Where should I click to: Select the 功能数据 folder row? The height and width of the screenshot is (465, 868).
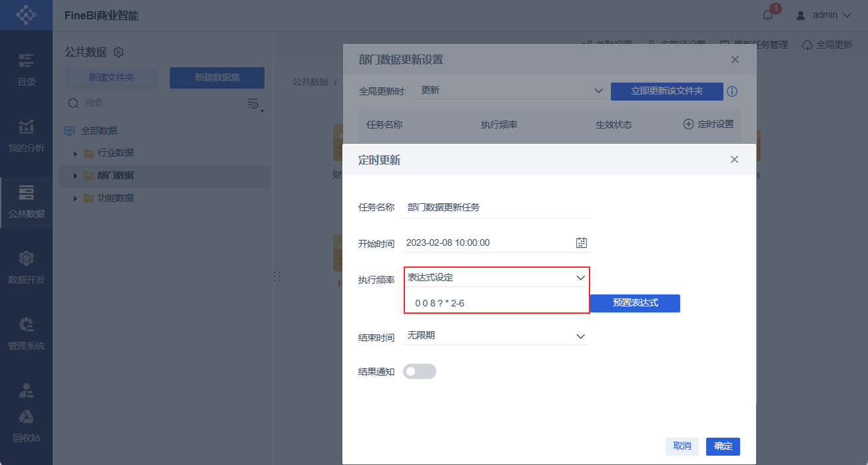[164, 199]
